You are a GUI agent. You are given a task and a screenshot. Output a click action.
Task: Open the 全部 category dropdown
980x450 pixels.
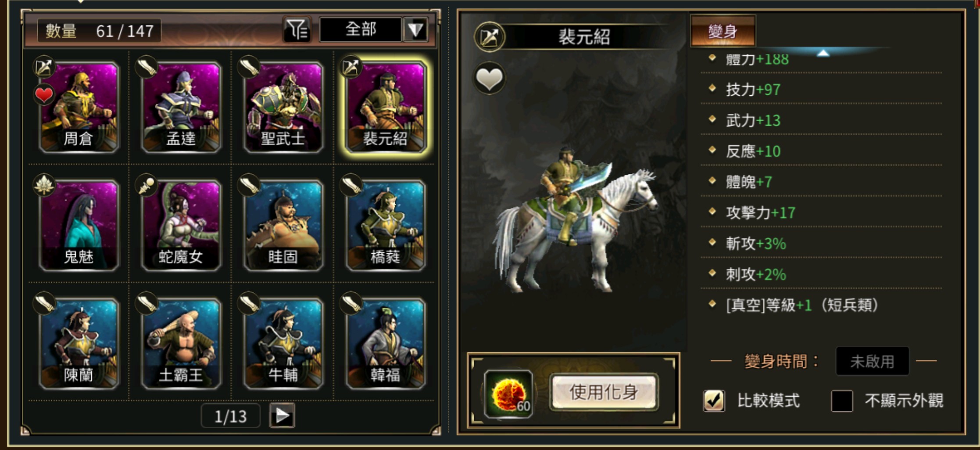coord(361,29)
